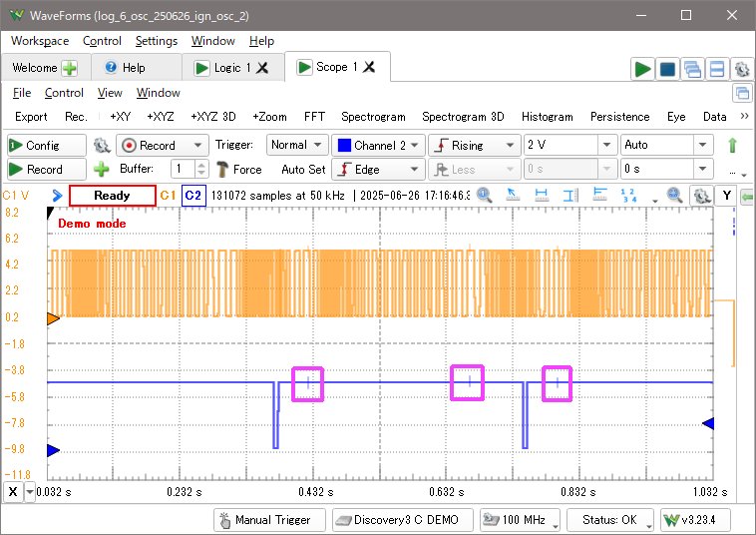Click the orange C1 zero-level marker
756x535 pixels.
[53, 318]
